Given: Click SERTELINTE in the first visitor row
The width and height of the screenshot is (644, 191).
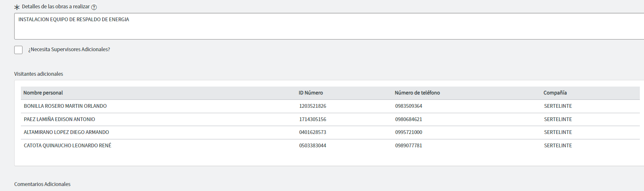Looking at the screenshot, I should coord(558,106).
